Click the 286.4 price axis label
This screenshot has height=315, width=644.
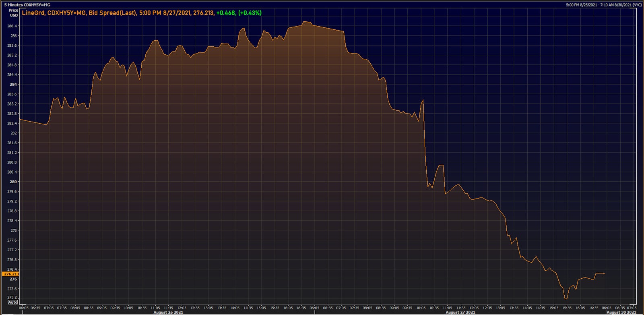(x=12, y=26)
